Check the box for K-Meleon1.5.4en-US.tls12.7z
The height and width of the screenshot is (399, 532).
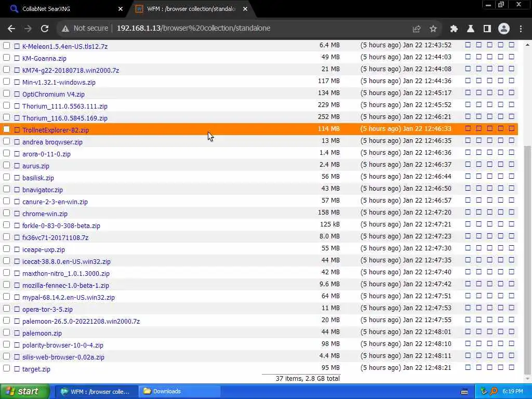[x=6, y=46]
